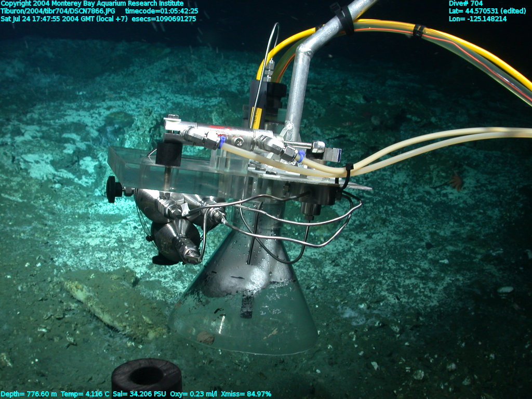Click the timecode=01:05:42:25 label

(x=162, y=11)
